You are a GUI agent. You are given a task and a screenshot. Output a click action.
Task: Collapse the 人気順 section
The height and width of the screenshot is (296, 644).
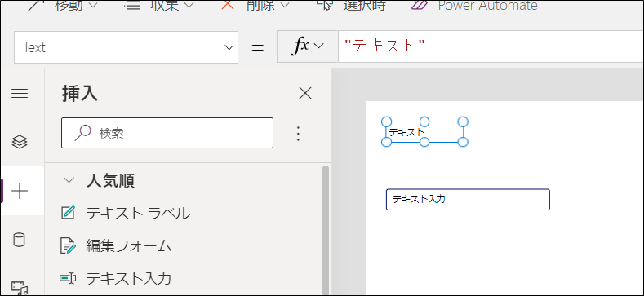pos(70,180)
